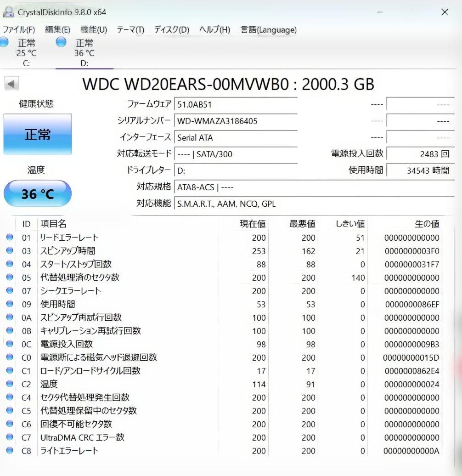This screenshot has width=462, height=476.
Task: Click status dot for ID 0C 電源投入回数
Action: (10, 344)
